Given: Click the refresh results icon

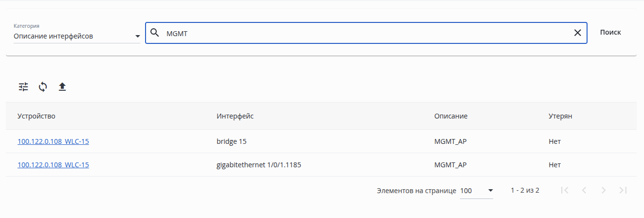Looking at the screenshot, I should tap(43, 87).
